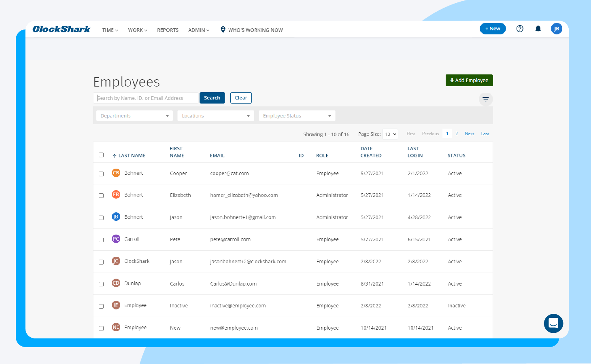
Task: Click email cooper@cat.com
Action: (x=230, y=174)
